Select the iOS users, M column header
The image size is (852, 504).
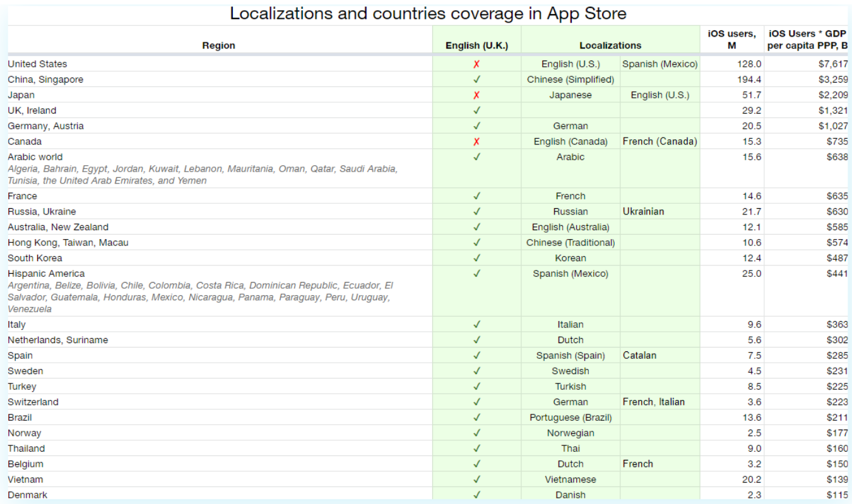coord(731,40)
